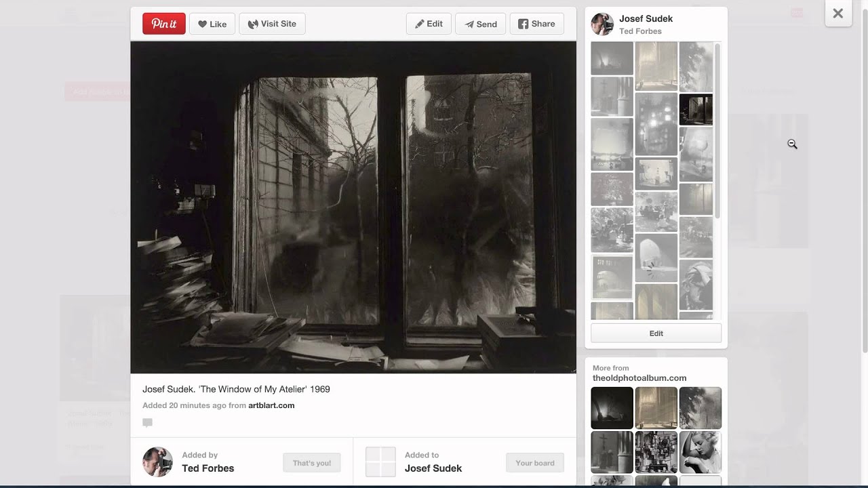This screenshot has height=488, width=868.
Task: Send the pin via Send button
Action: click(x=481, y=24)
